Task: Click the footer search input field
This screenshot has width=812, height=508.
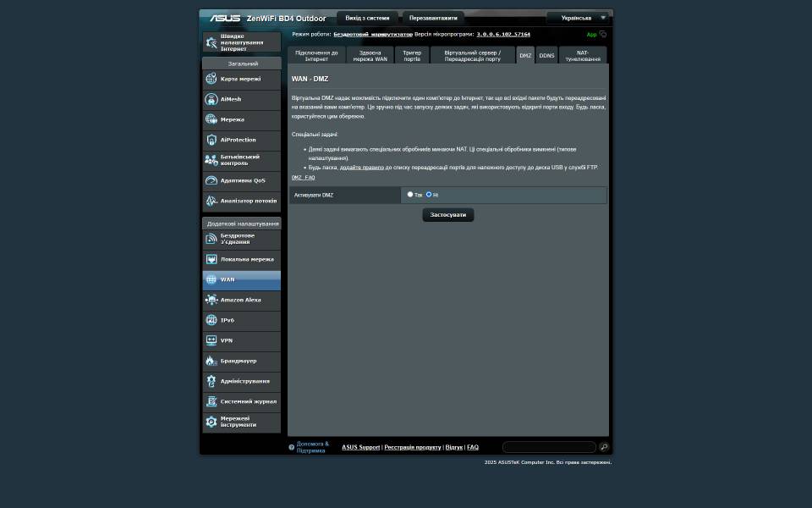Action: coord(549,447)
